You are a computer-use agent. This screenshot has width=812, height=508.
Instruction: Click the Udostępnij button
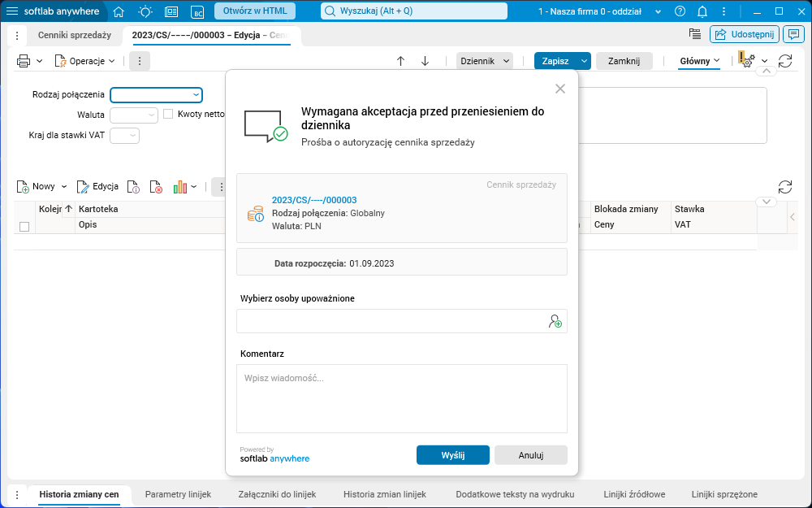(745, 35)
